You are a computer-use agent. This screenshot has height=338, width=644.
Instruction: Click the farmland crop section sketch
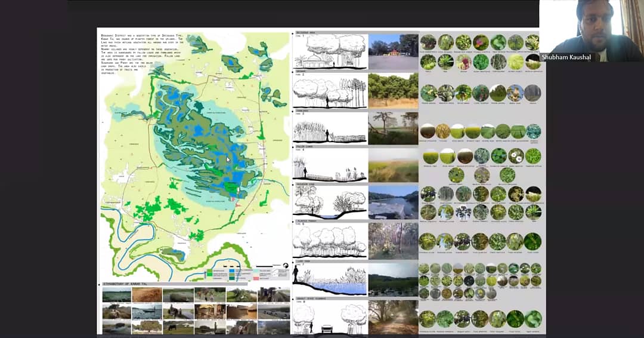click(330, 129)
